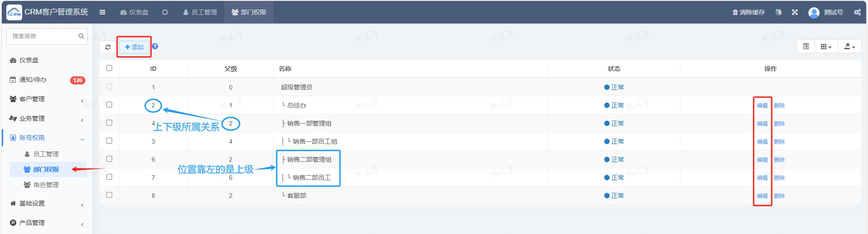Screen dimensions: 868x234
Task: Click the hamburger menu toggle icon
Action: (x=103, y=12)
